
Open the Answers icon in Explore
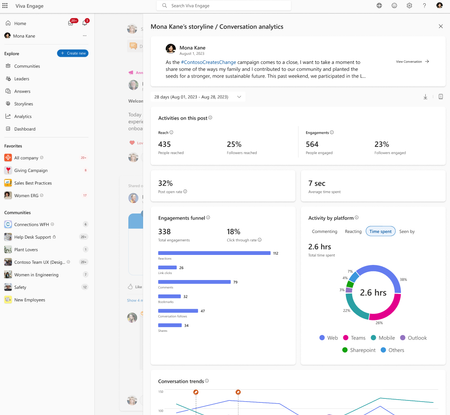pyautogui.click(x=8, y=91)
